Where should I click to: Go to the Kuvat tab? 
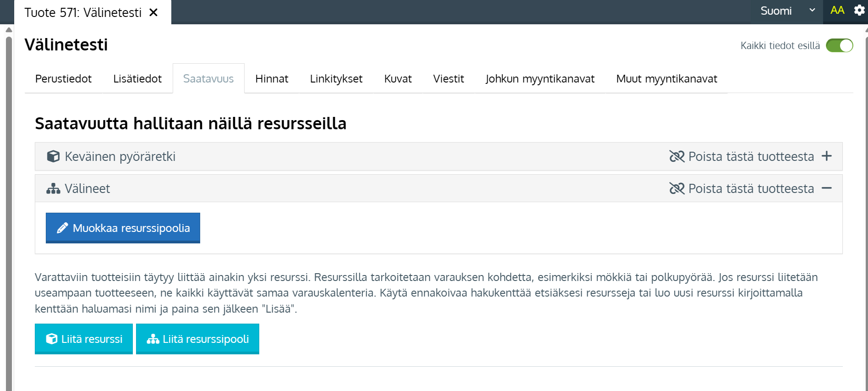(x=398, y=79)
